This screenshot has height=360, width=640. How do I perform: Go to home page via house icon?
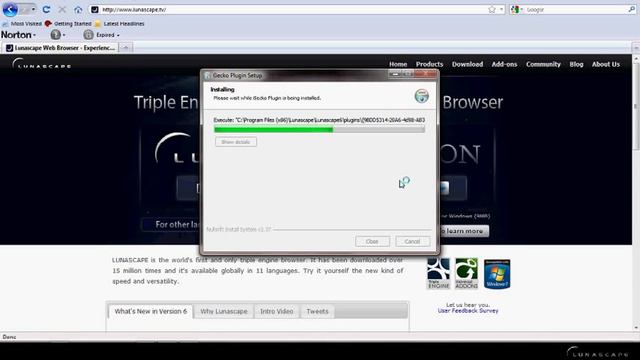[78, 9]
